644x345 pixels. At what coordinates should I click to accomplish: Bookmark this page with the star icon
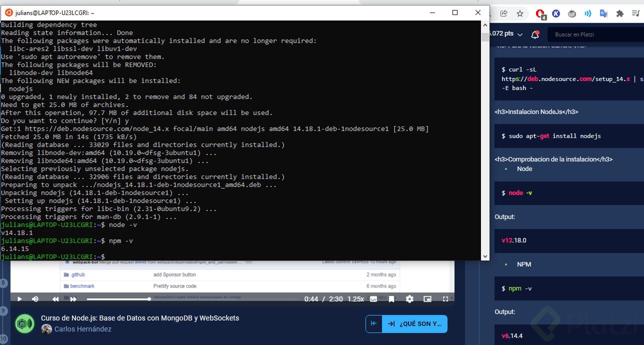click(x=520, y=13)
